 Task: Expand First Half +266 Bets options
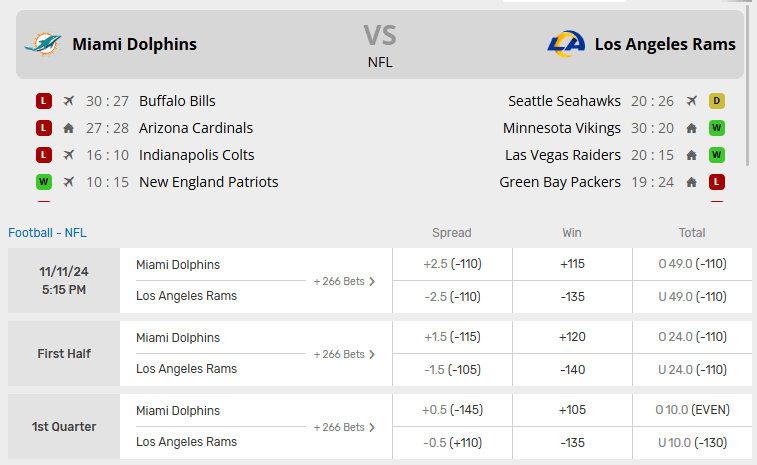[x=344, y=354]
